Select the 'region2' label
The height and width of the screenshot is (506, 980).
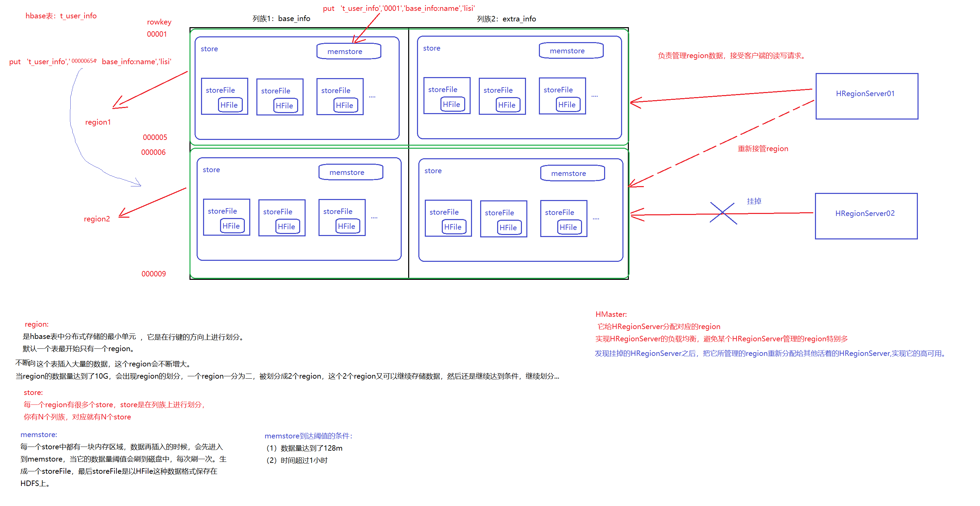coord(97,219)
